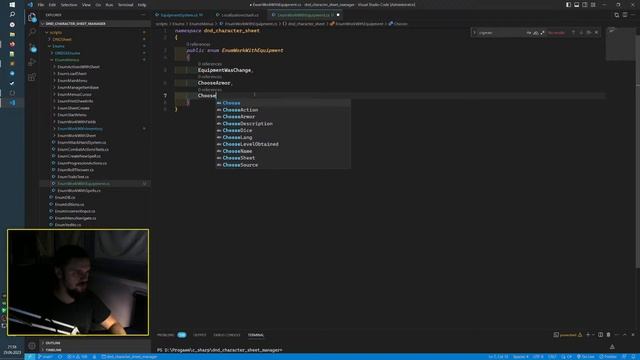The height and width of the screenshot is (360, 640).
Task: Open the Selection menu
Action: click(69, 4)
